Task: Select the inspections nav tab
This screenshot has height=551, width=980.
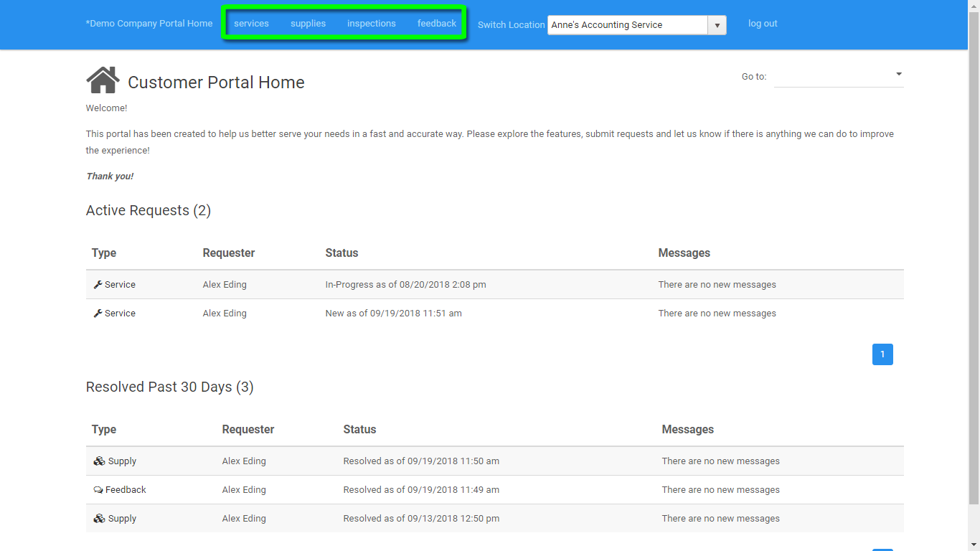Action: pyautogui.click(x=371, y=23)
